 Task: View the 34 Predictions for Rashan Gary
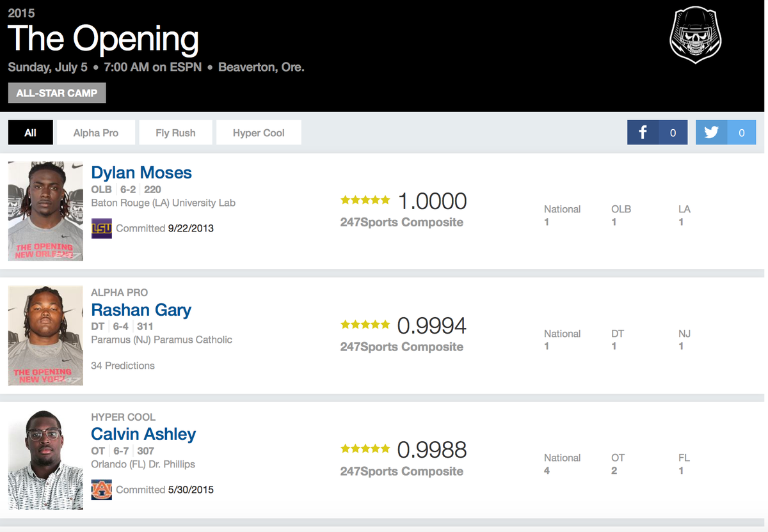(122, 366)
